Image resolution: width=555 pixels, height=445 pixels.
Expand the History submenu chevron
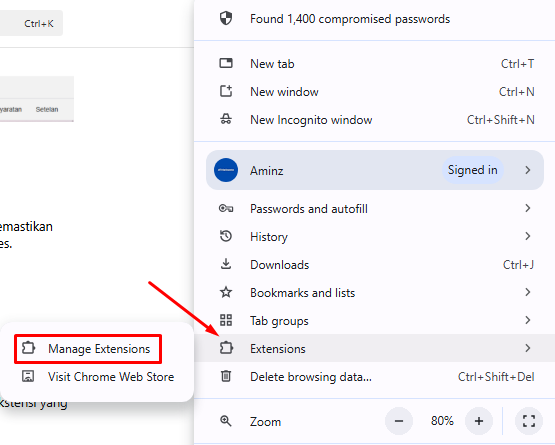[528, 236]
